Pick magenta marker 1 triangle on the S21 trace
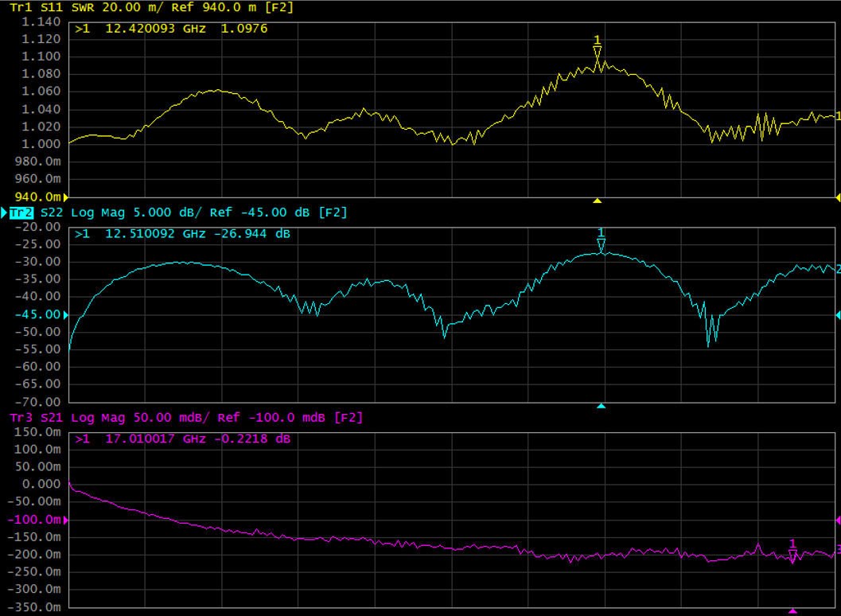This screenshot has height=616, width=841. coord(792,556)
